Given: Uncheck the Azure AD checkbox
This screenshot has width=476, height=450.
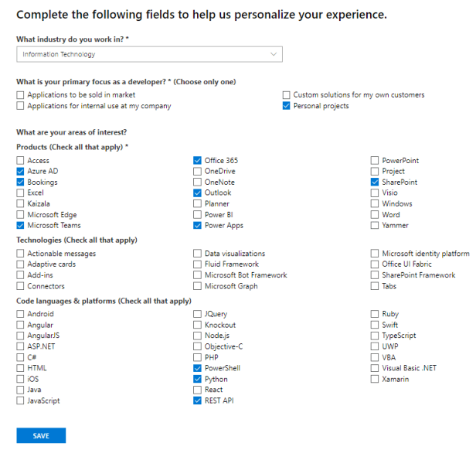Looking at the screenshot, I should pyautogui.click(x=20, y=172).
